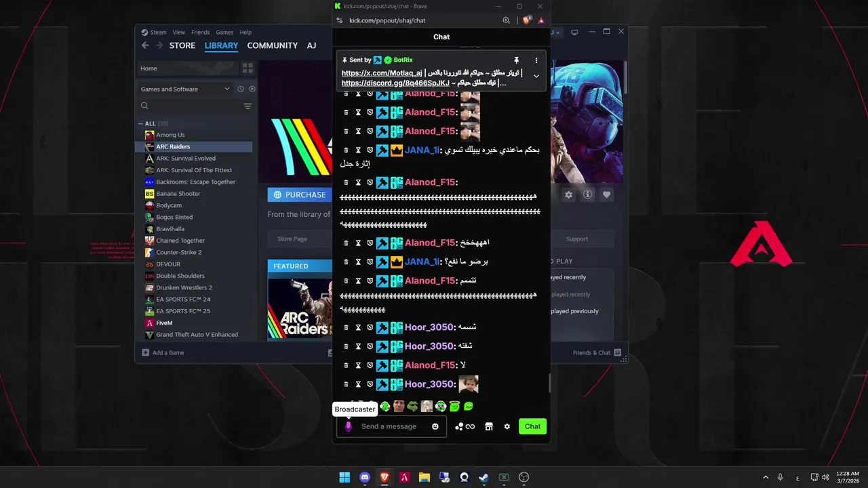Open Discord from the taskbar
The height and width of the screenshot is (488, 868).
(365, 477)
